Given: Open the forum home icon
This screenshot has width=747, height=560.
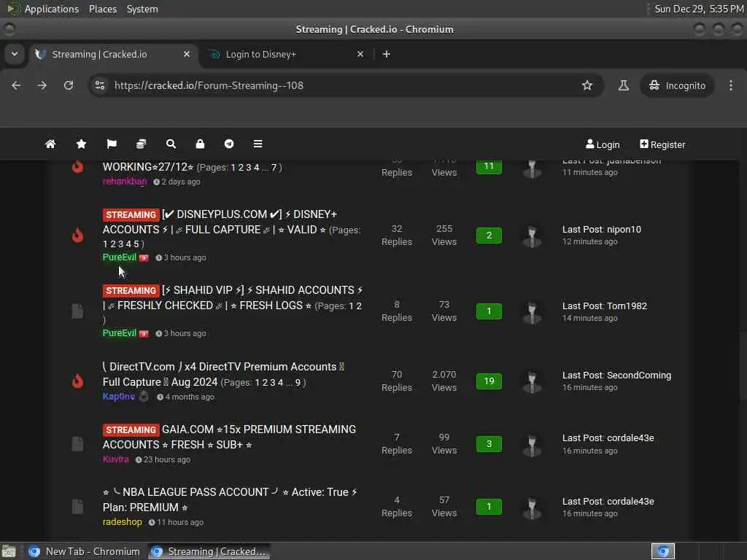Looking at the screenshot, I should [x=50, y=144].
